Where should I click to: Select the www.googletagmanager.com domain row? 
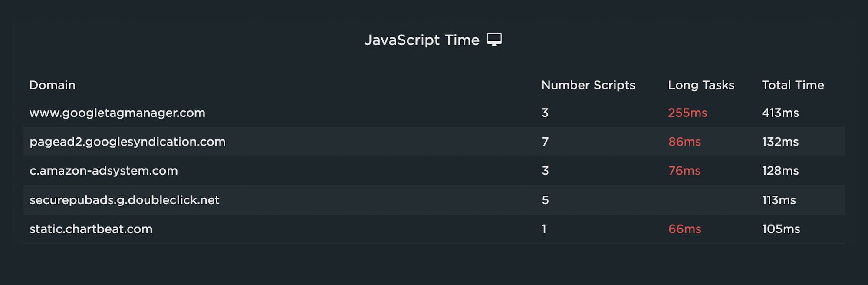(x=117, y=113)
